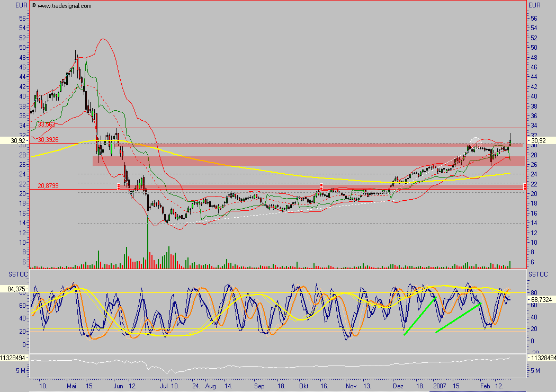Click the 84,375 stochastic value on left axis
Viewport: 556px width, 392px height.
coord(14,289)
